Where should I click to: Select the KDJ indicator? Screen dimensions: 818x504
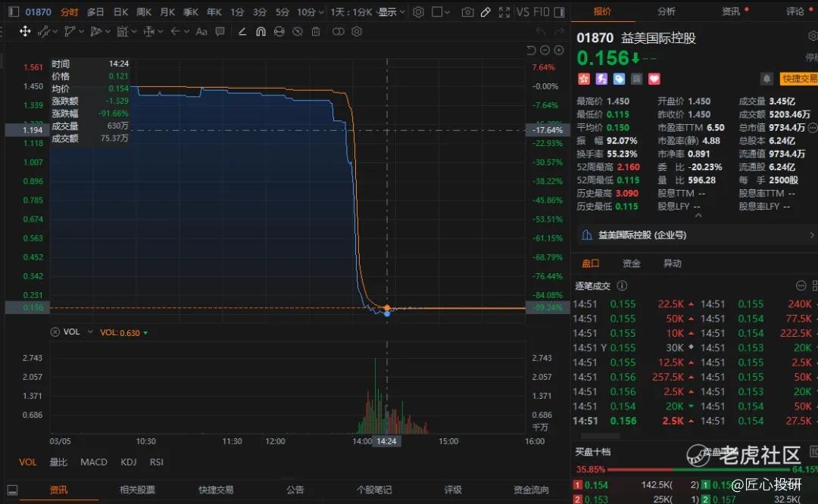128,462
